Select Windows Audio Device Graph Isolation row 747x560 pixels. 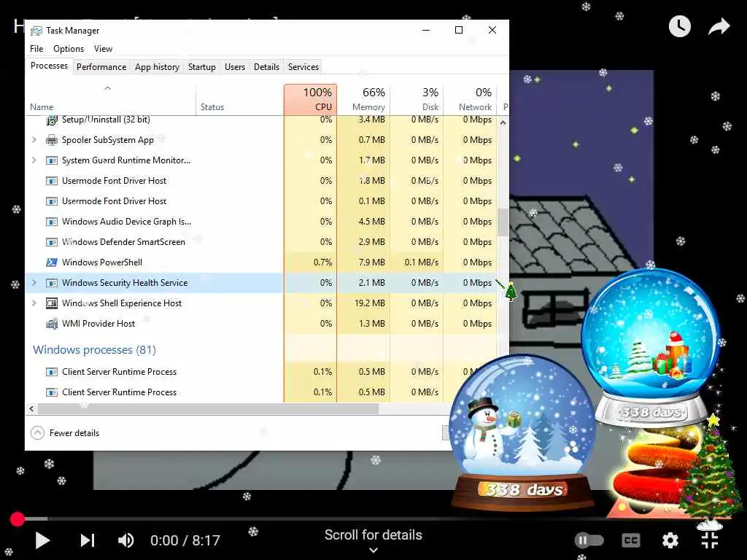[261, 222]
